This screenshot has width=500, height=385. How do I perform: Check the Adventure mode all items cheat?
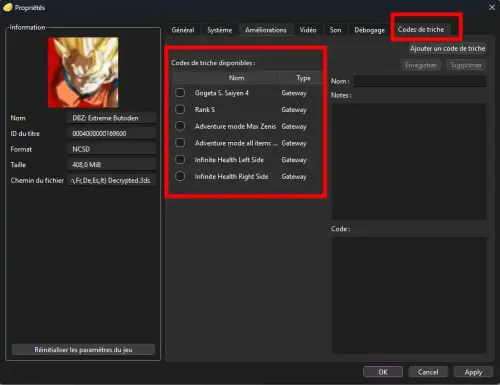click(x=180, y=143)
